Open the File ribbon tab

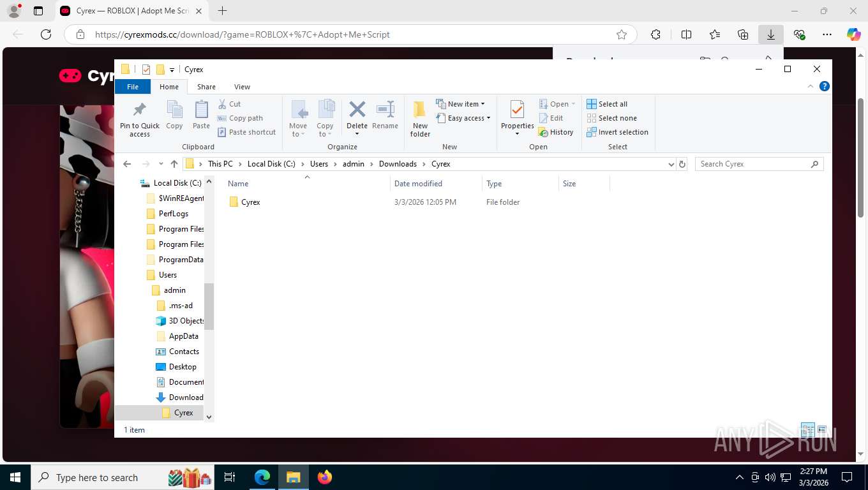pyautogui.click(x=133, y=87)
